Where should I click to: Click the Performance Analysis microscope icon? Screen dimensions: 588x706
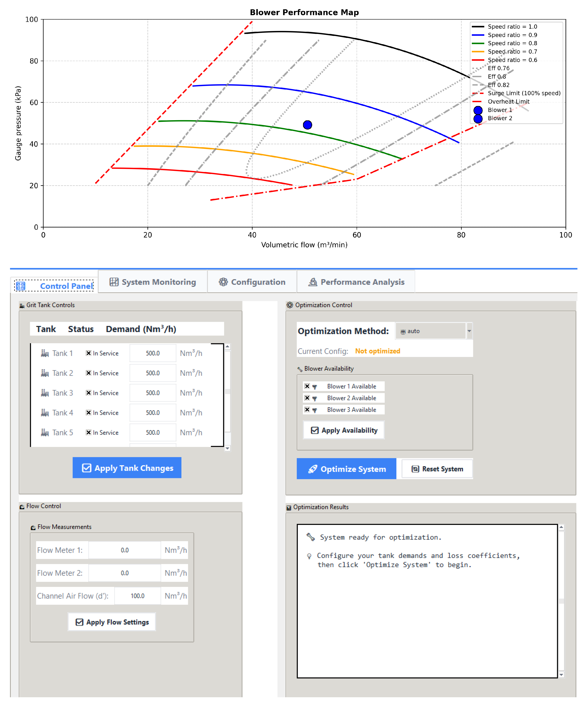point(313,282)
